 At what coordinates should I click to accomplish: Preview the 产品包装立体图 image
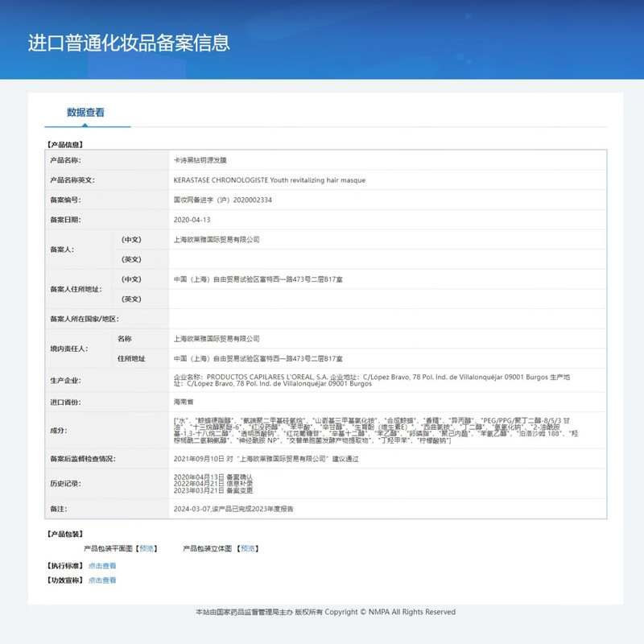[x=248, y=548]
